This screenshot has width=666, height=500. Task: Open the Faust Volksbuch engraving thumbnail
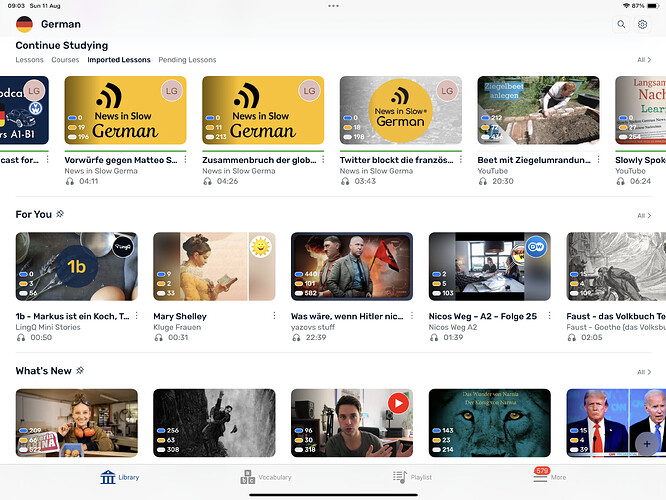(x=616, y=266)
